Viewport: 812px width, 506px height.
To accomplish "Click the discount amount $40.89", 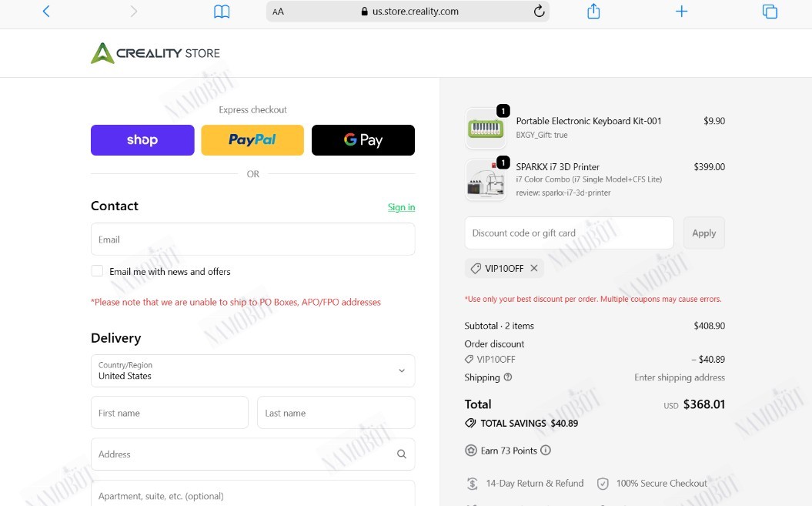I will 708,359.
